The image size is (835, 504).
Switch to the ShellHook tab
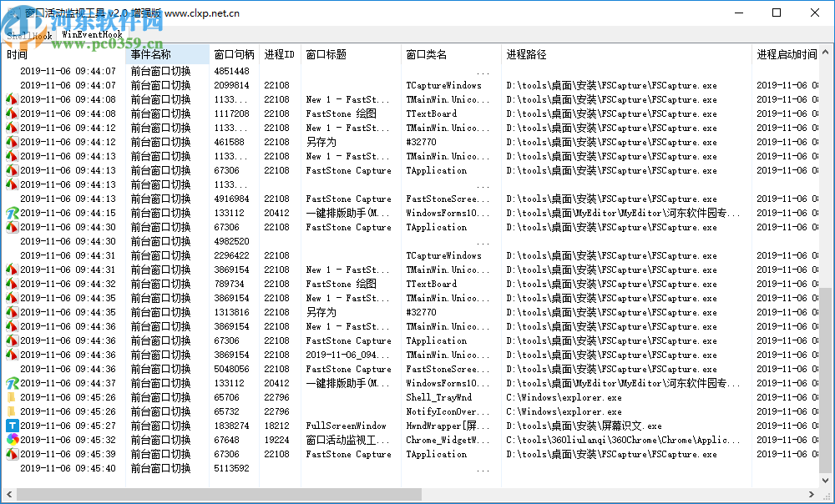point(29,35)
